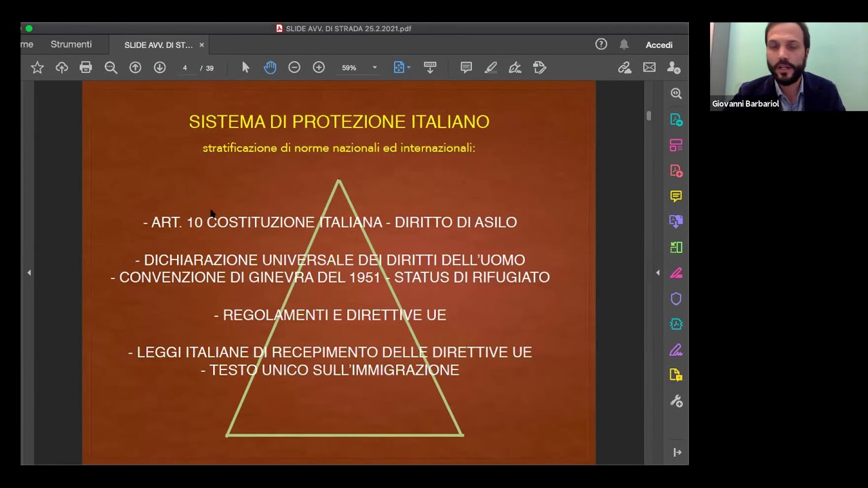This screenshot has height=488, width=868.
Task: Open Combine Files purple tool
Action: click(x=676, y=222)
